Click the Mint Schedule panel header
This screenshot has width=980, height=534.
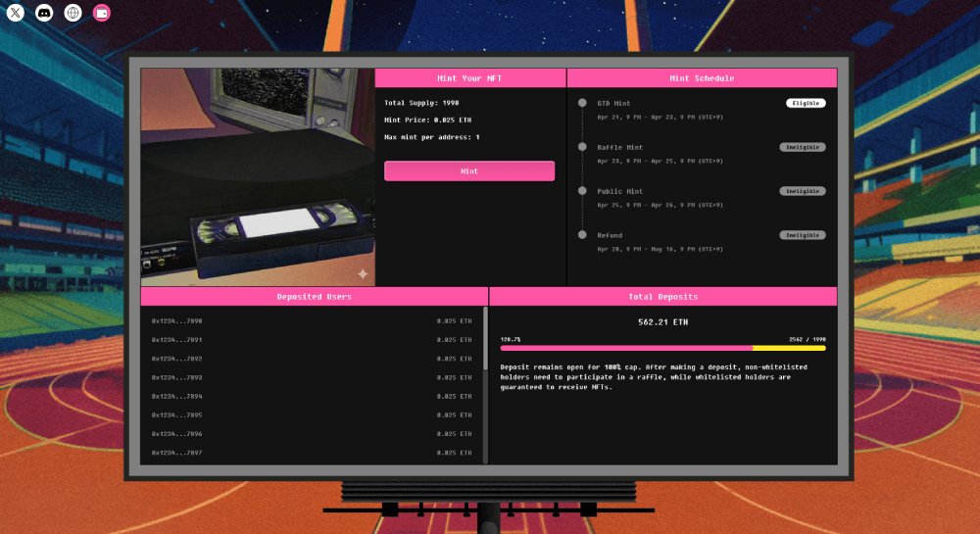click(x=702, y=78)
